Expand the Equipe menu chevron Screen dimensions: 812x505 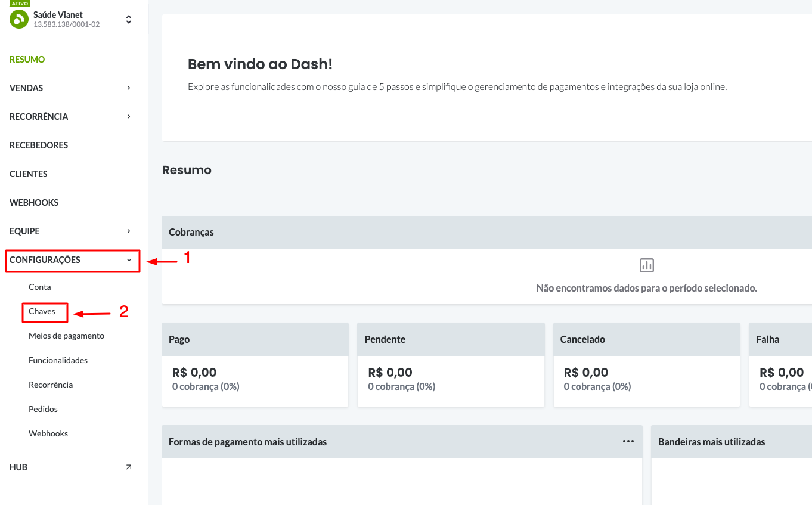tap(129, 231)
